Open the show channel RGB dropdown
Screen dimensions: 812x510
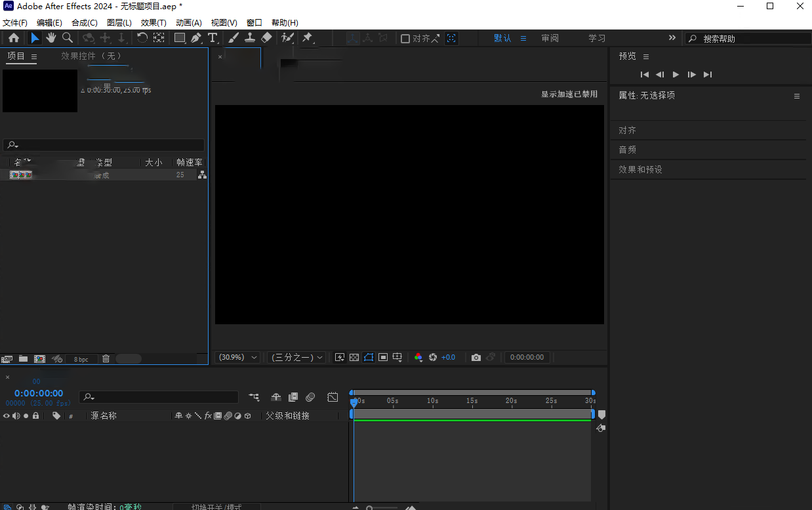pyautogui.click(x=418, y=357)
